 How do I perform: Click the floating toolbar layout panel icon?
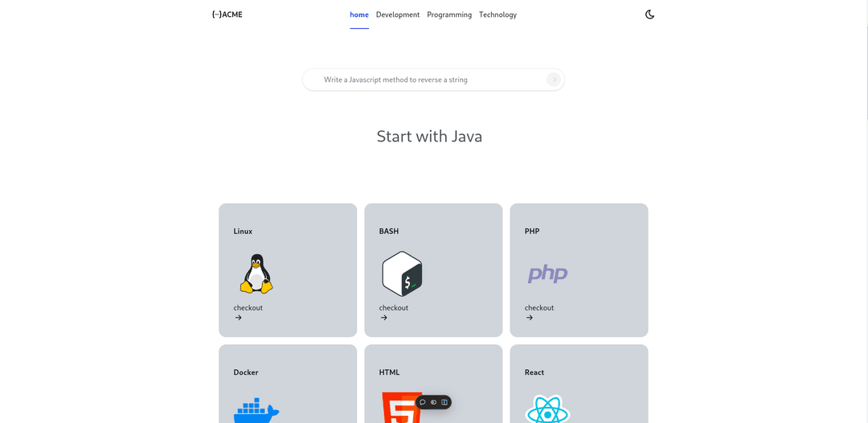pyautogui.click(x=444, y=403)
